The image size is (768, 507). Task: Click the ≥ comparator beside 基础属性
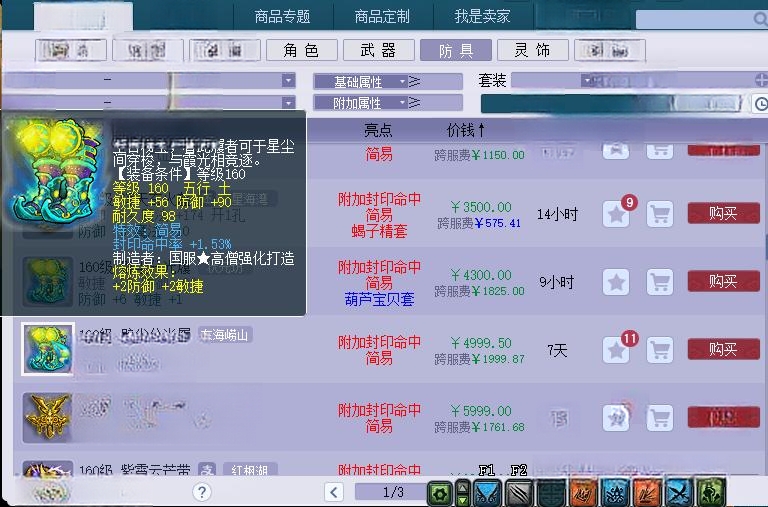click(415, 81)
